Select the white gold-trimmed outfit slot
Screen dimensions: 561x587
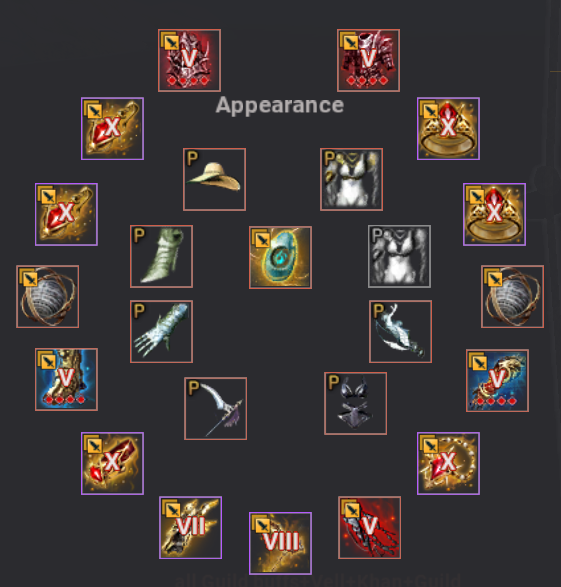351,179
